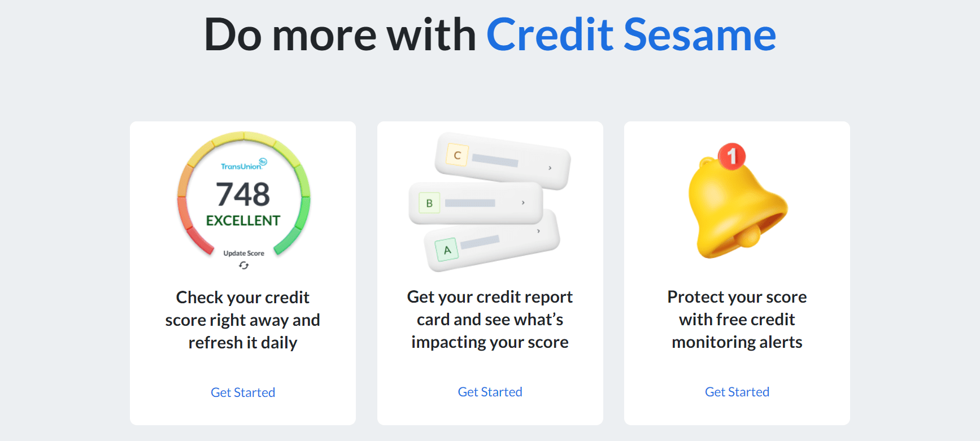Image resolution: width=980 pixels, height=441 pixels.
Task: Expand the grade C row chevron
Action: point(550,168)
